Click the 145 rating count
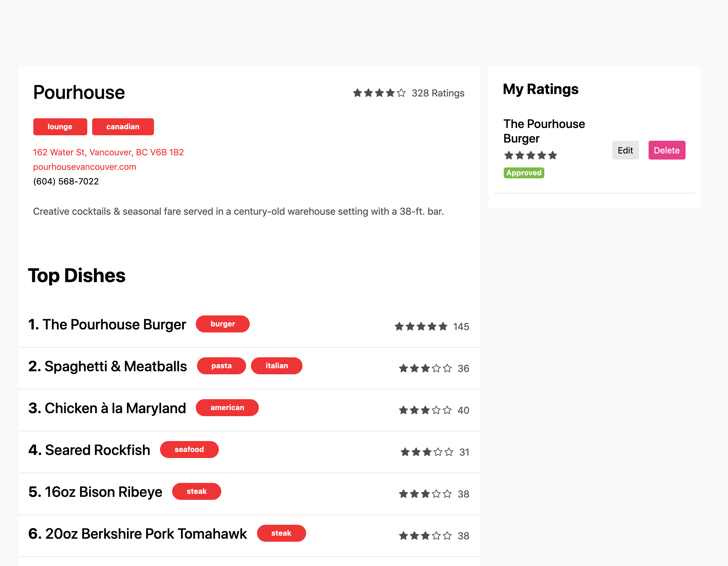 pyautogui.click(x=461, y=326)
